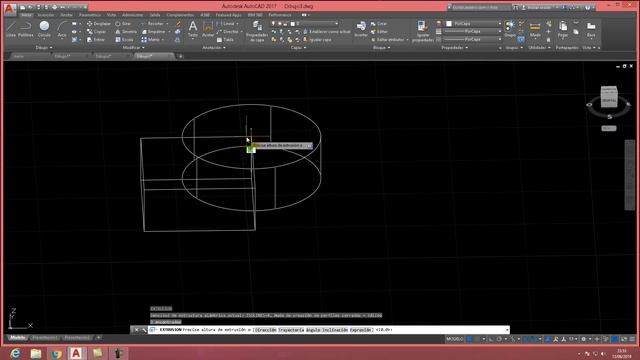640x360 pixels.
Task: Click the Grupo tool
Action: tap(510, 29)
